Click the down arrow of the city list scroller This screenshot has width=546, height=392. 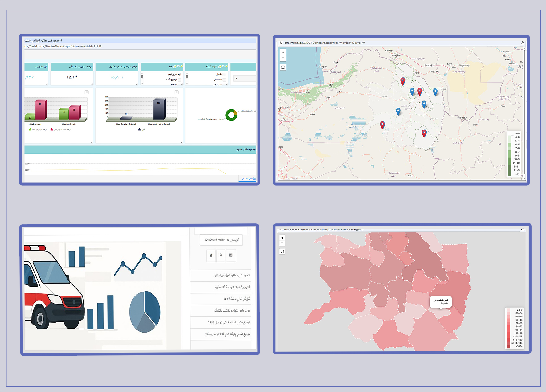click(x=187, y=83)
